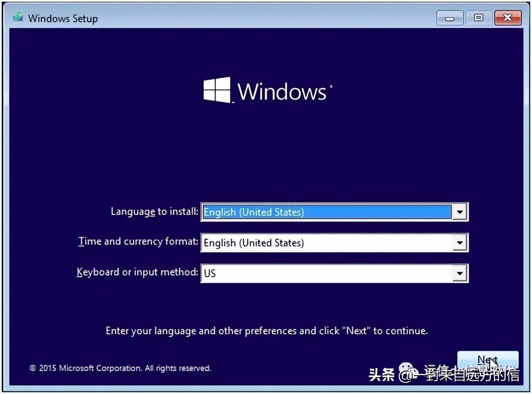Click the instruction text about entering preferences
Image resolution: width=532 pixels, height=394 pixels.
pyautogui.click(x=266, y=330)
